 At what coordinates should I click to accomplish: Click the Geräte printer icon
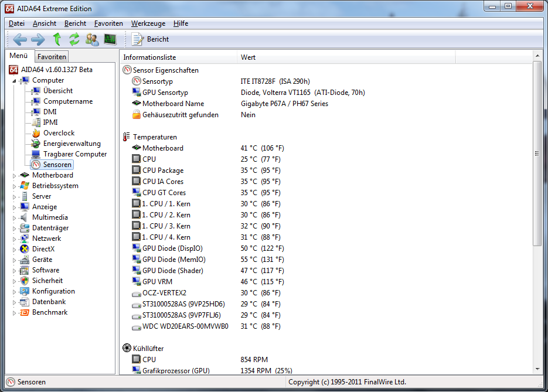tap(25, 260)
